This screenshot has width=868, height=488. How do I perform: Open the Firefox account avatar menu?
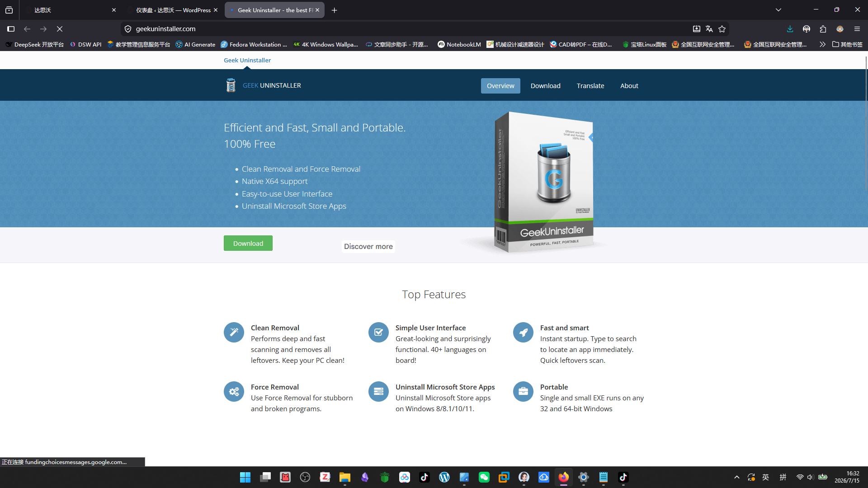840,29
